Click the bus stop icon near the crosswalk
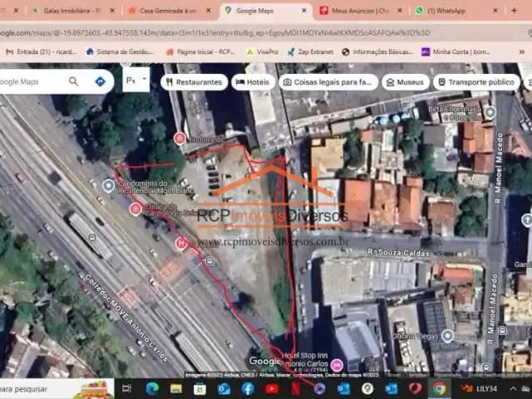 (x=209, y=261)
